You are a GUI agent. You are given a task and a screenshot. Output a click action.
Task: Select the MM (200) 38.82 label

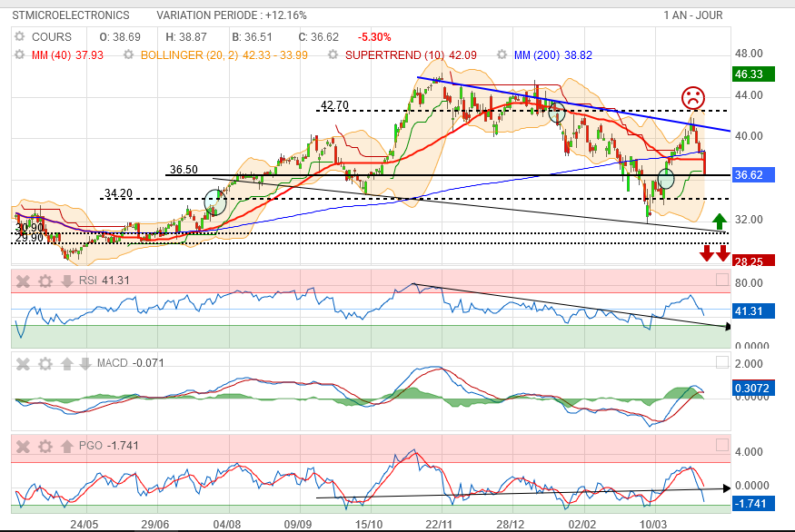click(x=553, y=54)
